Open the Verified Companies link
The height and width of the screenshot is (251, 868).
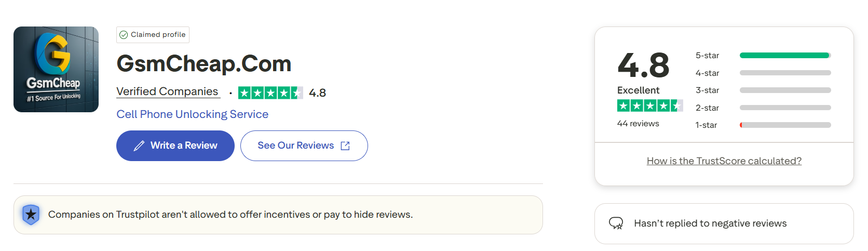tap(167, 91)
